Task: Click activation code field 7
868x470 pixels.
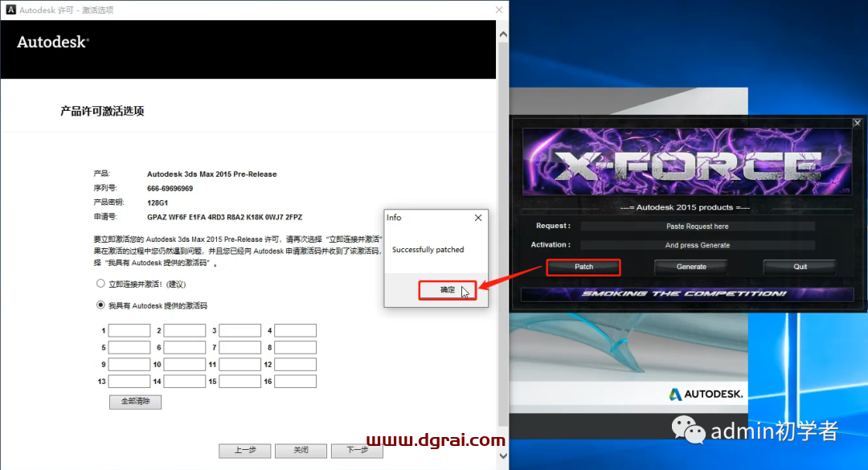Action: 240,348
